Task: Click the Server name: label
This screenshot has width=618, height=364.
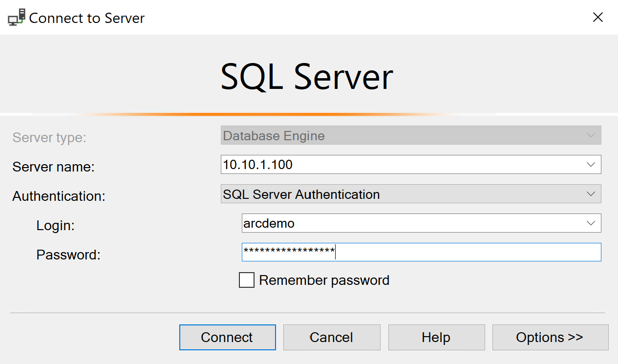Action: click(53, 167)
